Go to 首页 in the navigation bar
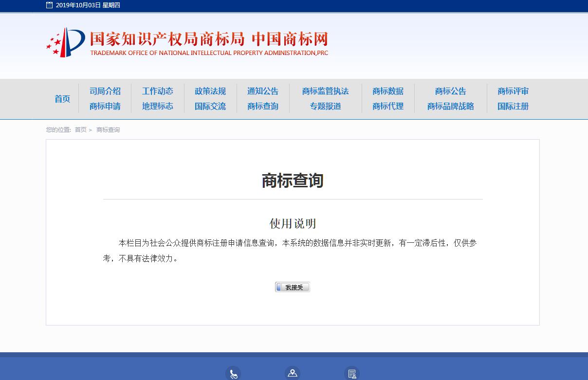 click(62, 99)
